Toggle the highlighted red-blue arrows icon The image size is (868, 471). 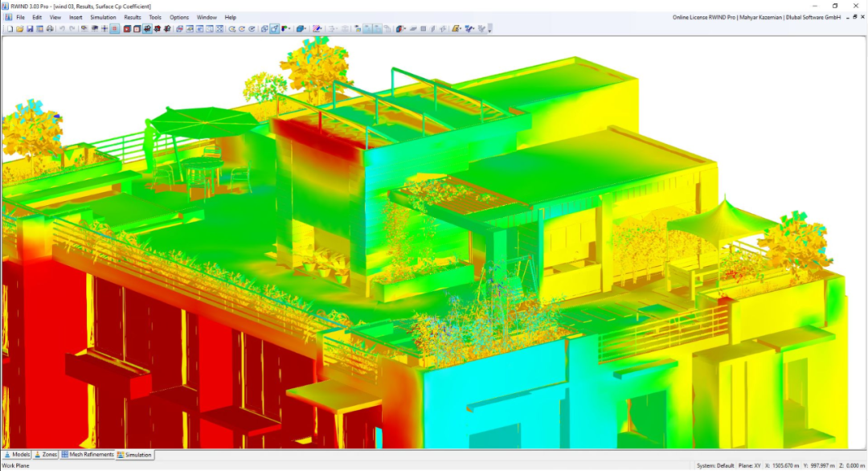tap(147, 29)
